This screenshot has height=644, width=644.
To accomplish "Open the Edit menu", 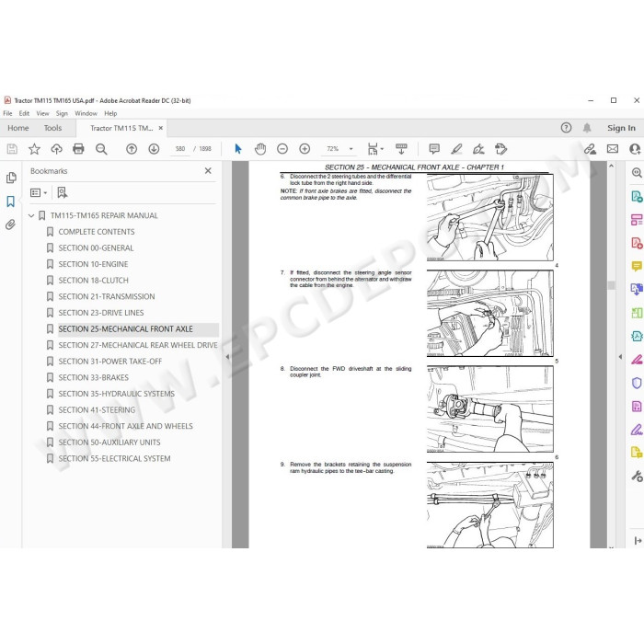I will tap(24, 113).
